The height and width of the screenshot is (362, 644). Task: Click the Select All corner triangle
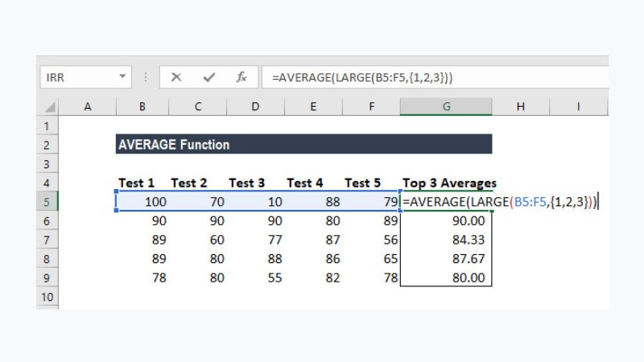click(50, 107)
